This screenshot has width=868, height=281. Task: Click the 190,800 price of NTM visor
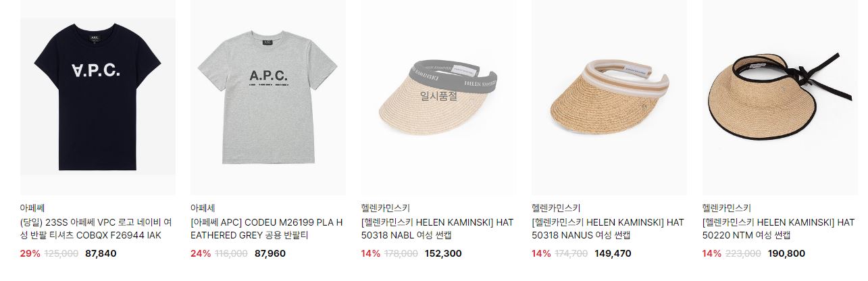coord(784,254)
